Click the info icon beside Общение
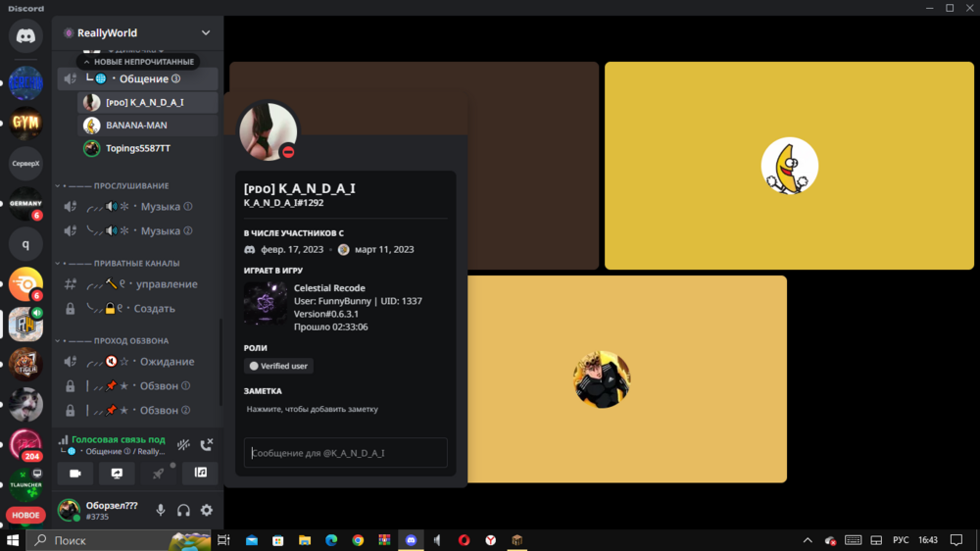980x551 pixels. click(176, 78)
